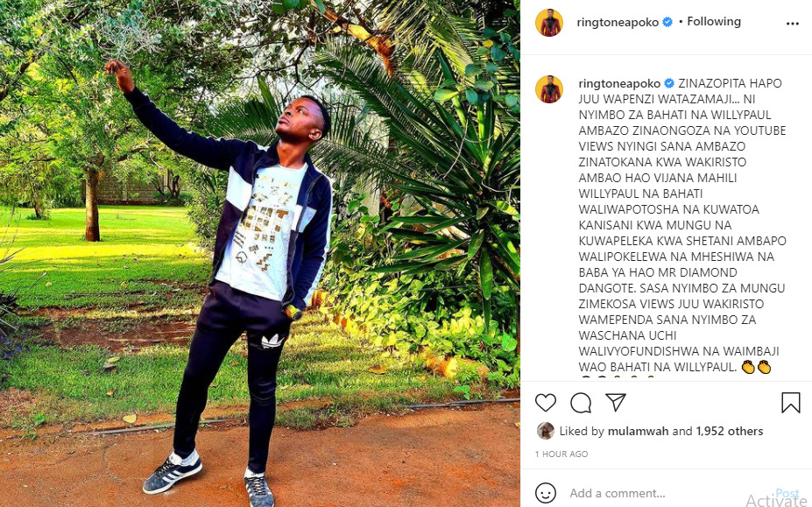Open ringtoneapoko username in the caption

pos(619,83)
